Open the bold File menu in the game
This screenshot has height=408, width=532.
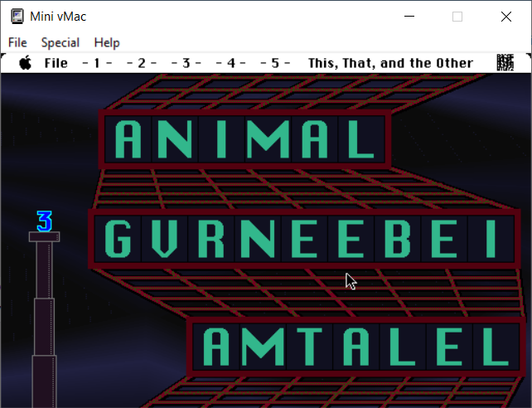(x=56, y=63)
